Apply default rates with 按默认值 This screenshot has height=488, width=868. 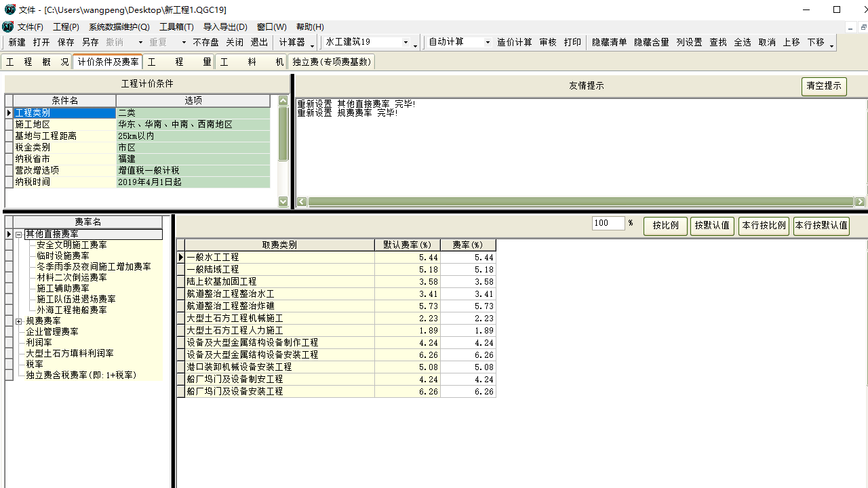[712, 226]
